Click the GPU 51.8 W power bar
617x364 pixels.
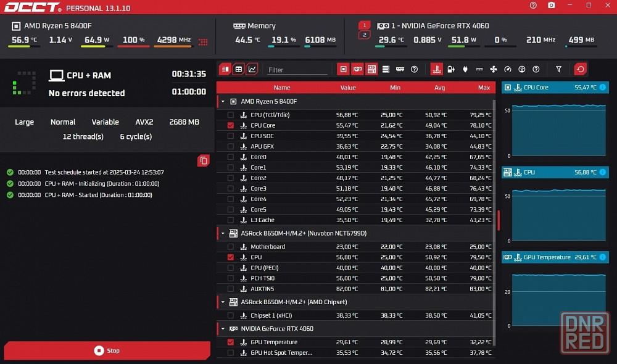coord(464,46)
